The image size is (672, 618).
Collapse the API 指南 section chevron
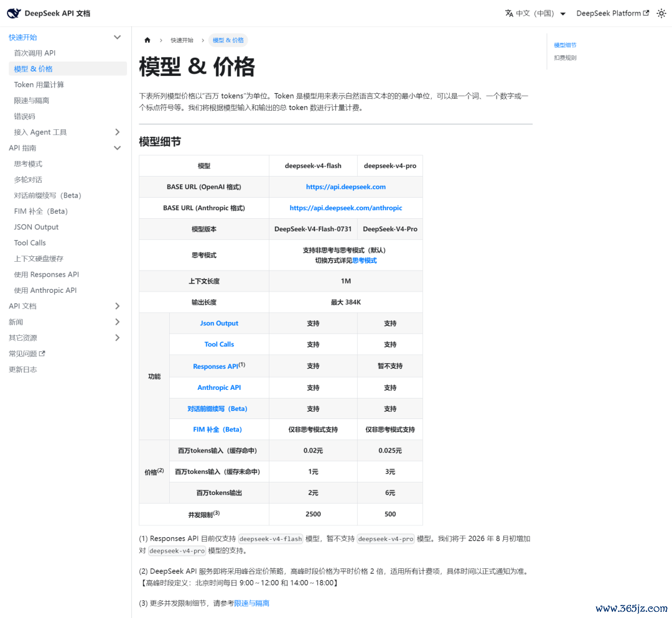click(117, 148)
